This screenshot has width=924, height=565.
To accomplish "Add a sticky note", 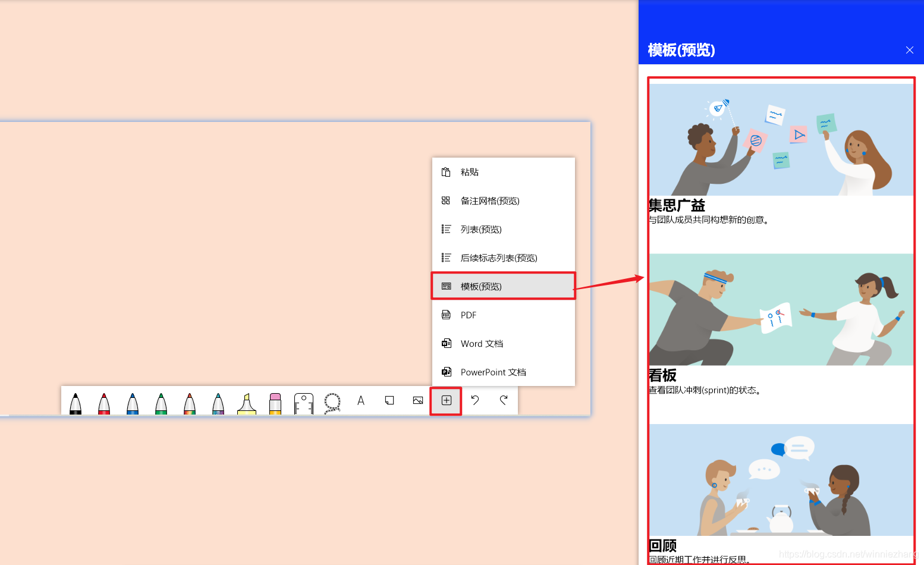I will coord(389,400).
